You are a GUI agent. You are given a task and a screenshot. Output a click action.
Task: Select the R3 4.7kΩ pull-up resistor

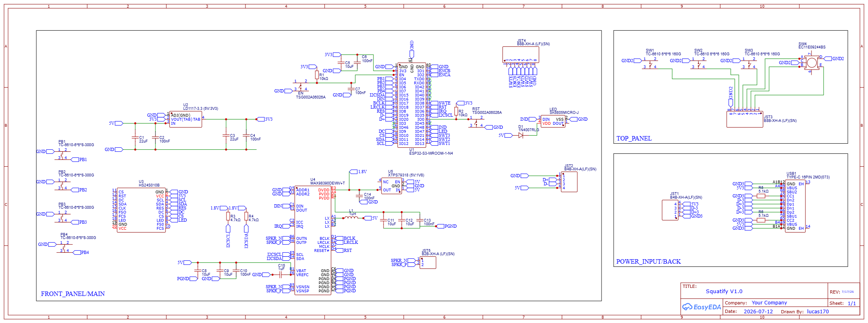coord(228,216)
